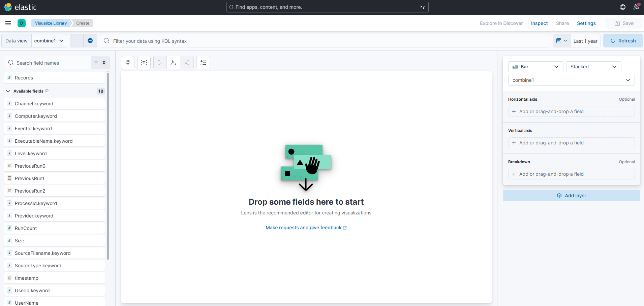Open Explore in Discover
The height and width of the screenshot is (306, 644).
[501, 23]
